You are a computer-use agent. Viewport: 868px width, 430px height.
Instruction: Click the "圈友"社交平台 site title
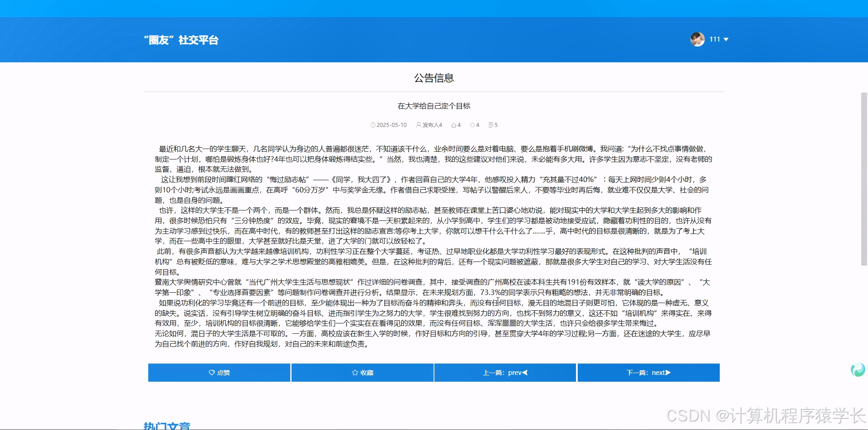point(181,40)
